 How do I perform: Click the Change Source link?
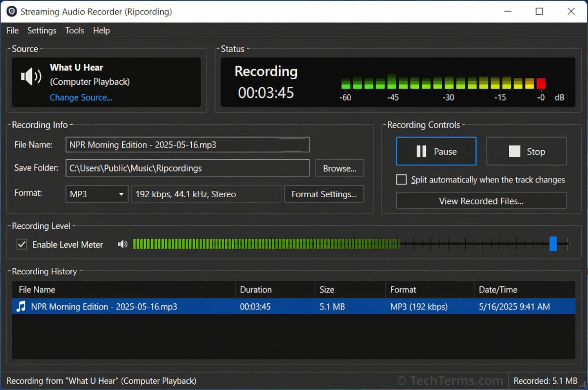[81, 97]
